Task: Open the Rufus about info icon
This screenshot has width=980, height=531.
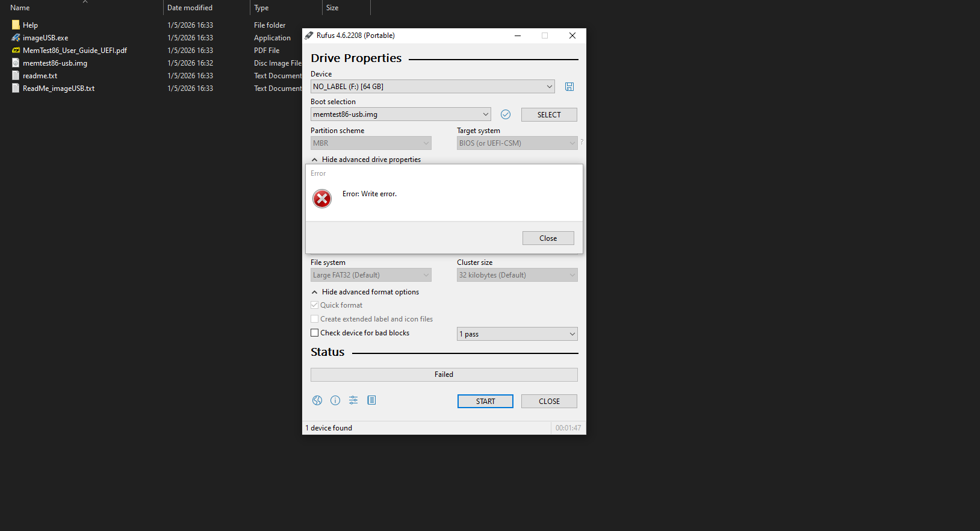Action: (x=335, y=400)
